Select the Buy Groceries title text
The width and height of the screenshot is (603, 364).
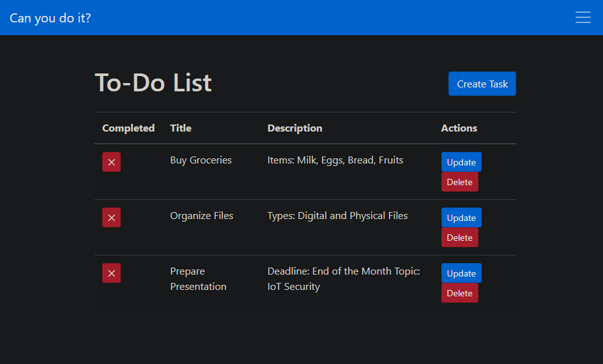(201, 160)
